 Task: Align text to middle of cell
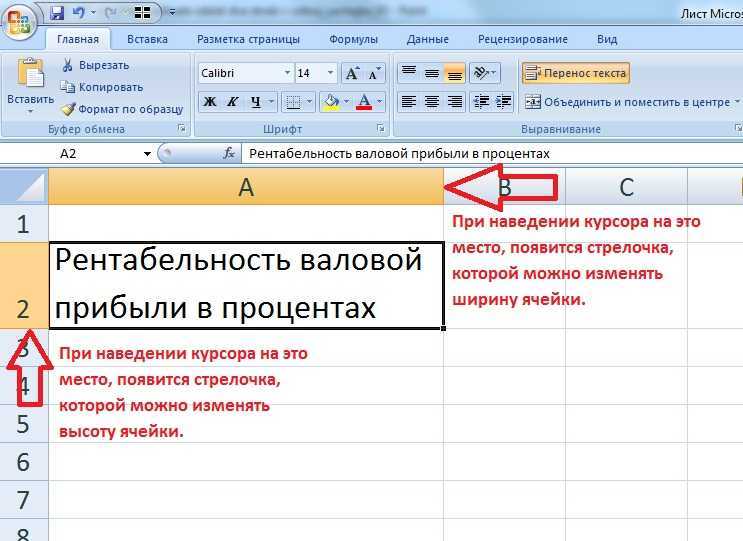click(432, 72)
